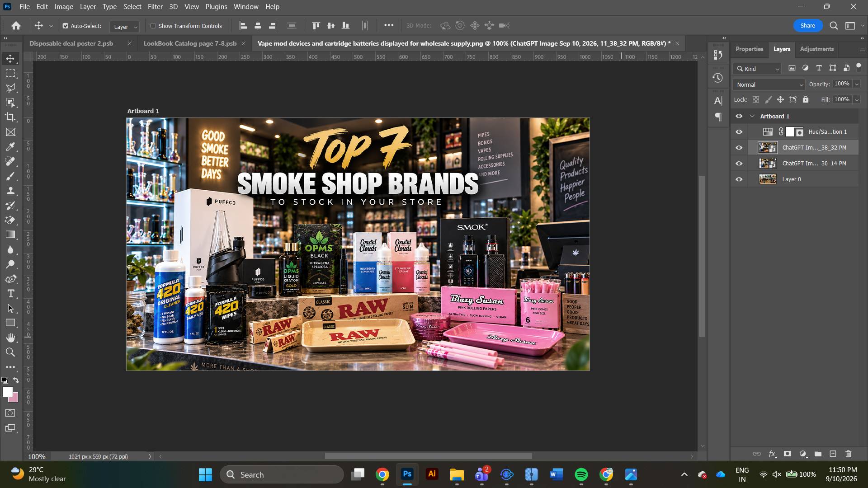This screenshot has width=868, height=488.
Task: Open the Normal blend mode dropdown
Action: point(769,84)
